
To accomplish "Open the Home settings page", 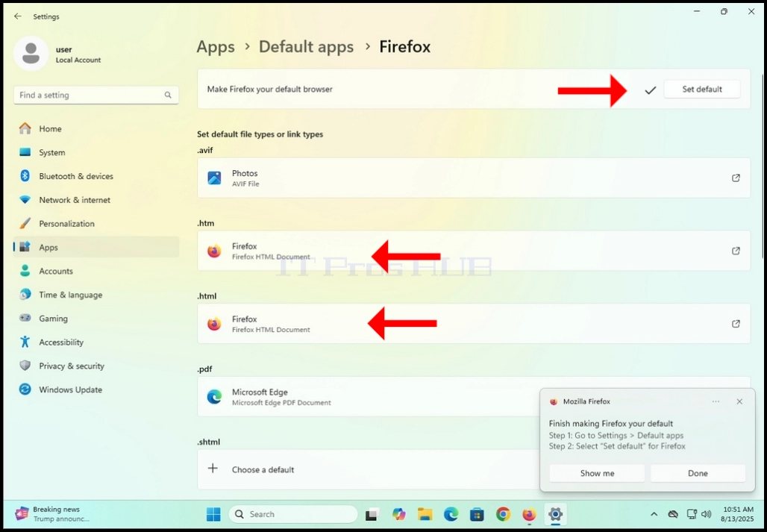I will tap(96, 128).
